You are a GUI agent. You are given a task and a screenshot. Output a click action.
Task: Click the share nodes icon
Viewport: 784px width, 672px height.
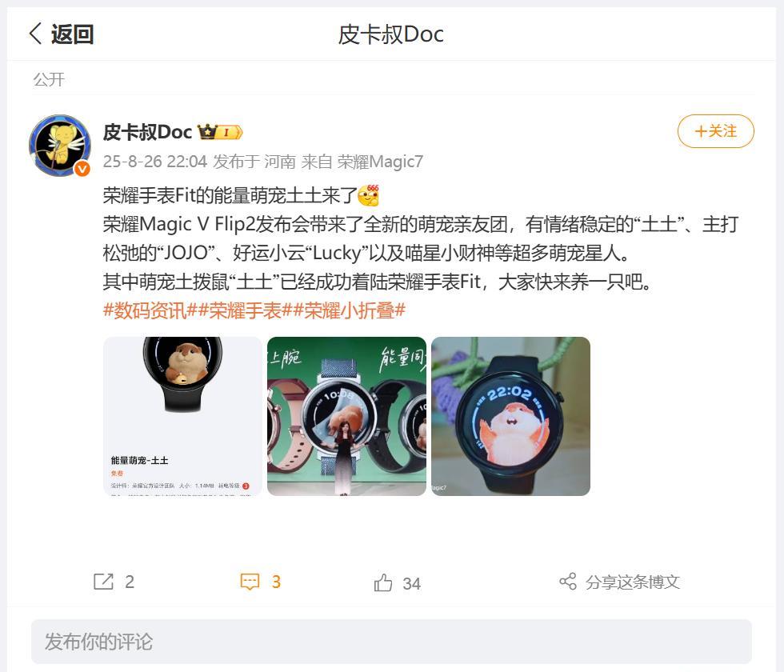tap(568, 581)
